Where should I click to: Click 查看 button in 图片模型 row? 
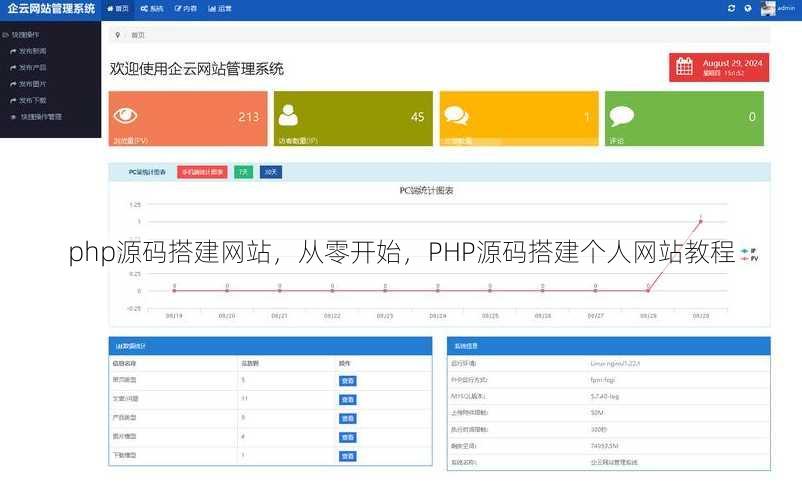click(x=348, y=437)
